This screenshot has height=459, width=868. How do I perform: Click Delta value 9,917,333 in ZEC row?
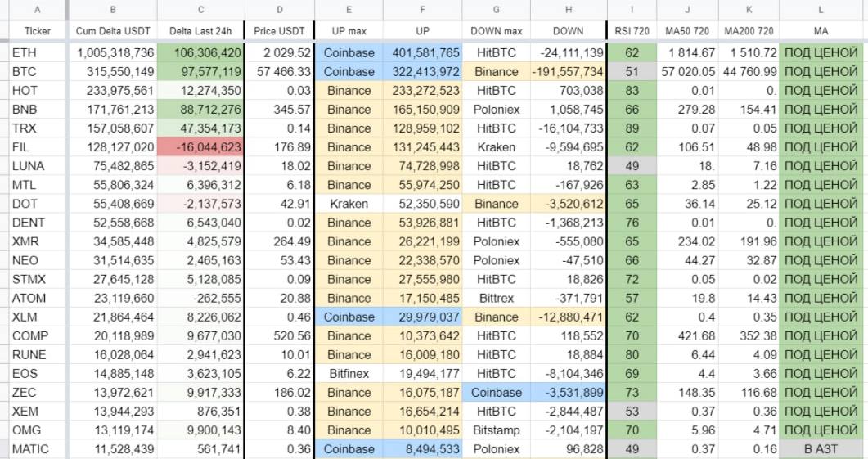click(x=200, y=393)
